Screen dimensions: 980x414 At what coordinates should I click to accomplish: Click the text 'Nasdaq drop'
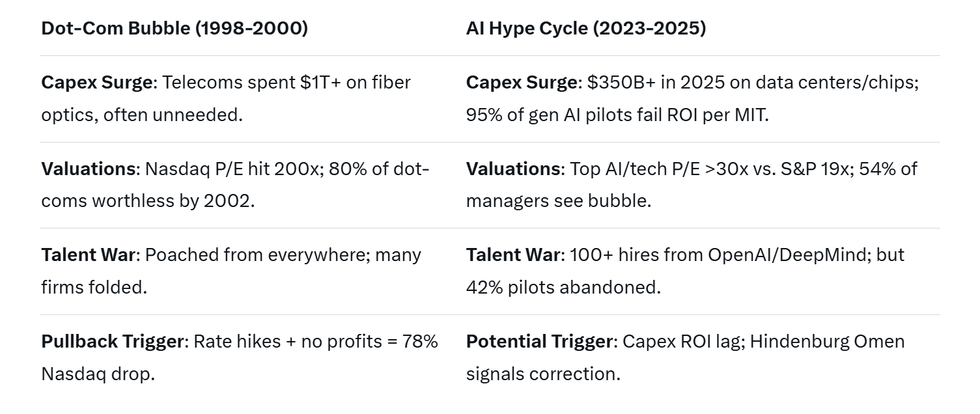[x=98, y=374]
